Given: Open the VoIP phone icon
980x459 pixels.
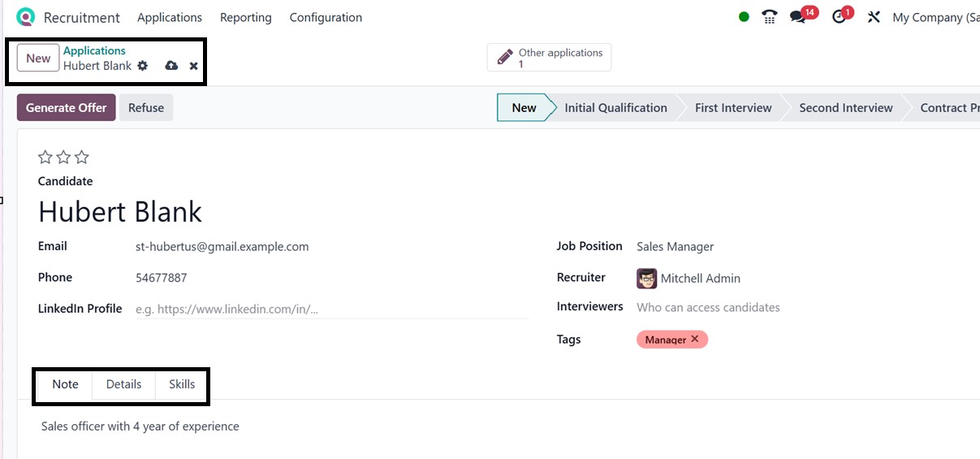Looking at the screenshot, I should tap(769, 17).
